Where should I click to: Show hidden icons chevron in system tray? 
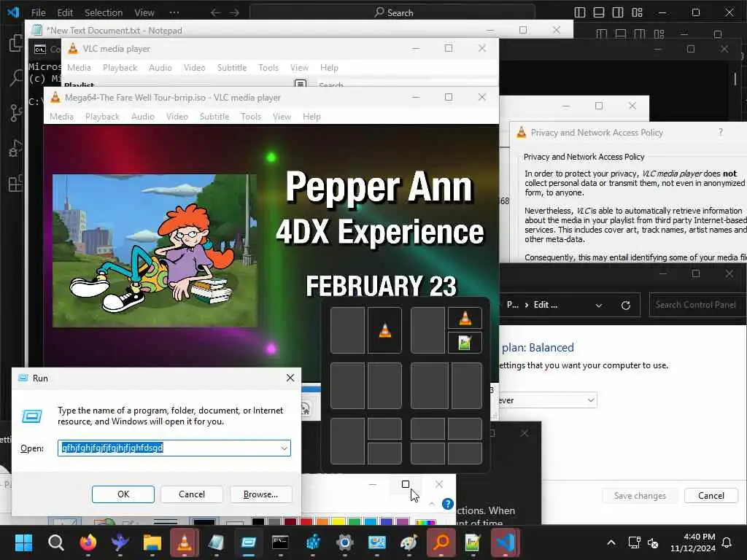coord(611,542)
